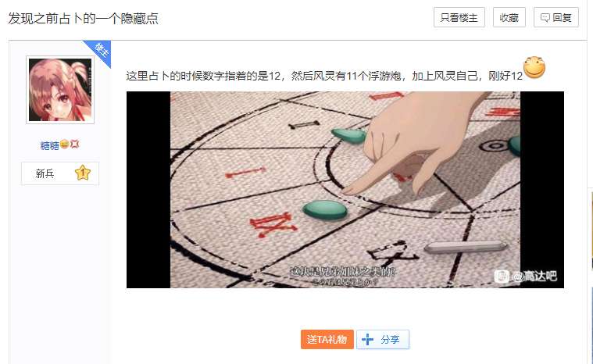
Task: Click the 分享 share button
Action: [x=383, y=340]
